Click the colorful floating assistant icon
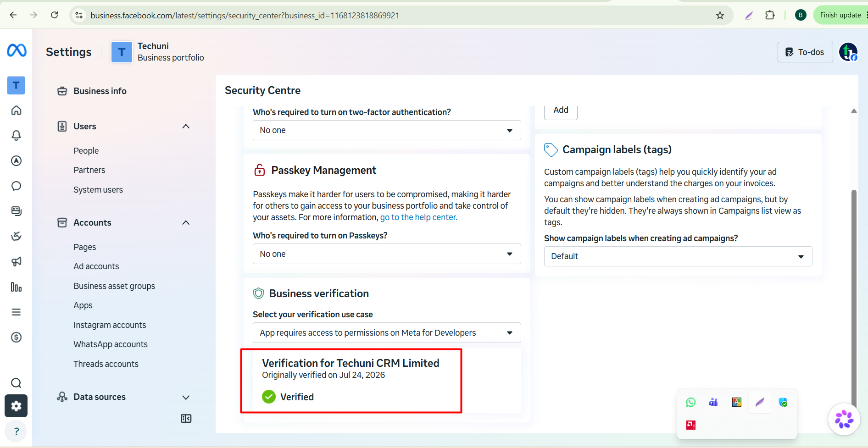868x448 pixels. coord(844,419)
